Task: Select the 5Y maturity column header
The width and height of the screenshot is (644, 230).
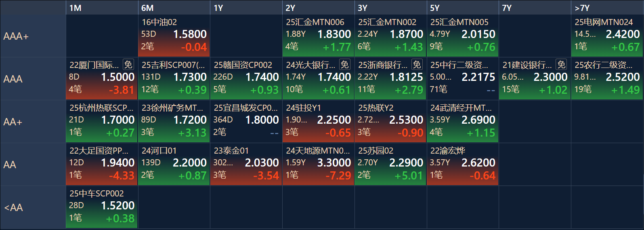Action: 463,8
